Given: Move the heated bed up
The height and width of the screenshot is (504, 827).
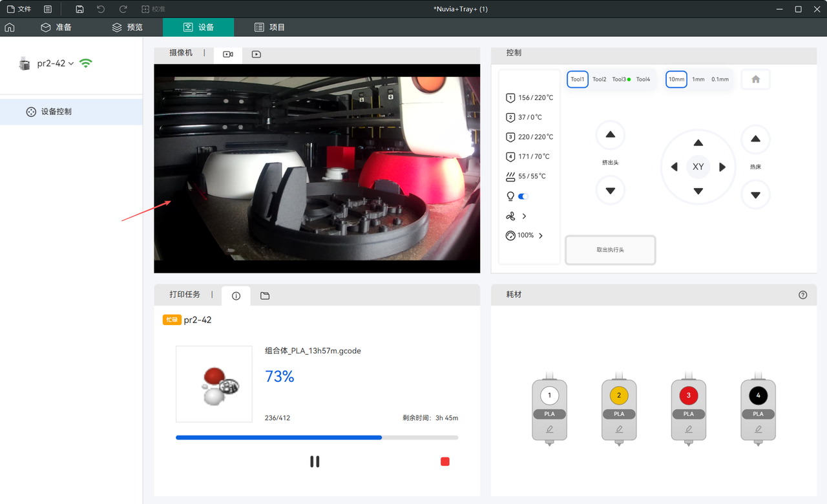Looking at the screenshot, I should 755,139.
